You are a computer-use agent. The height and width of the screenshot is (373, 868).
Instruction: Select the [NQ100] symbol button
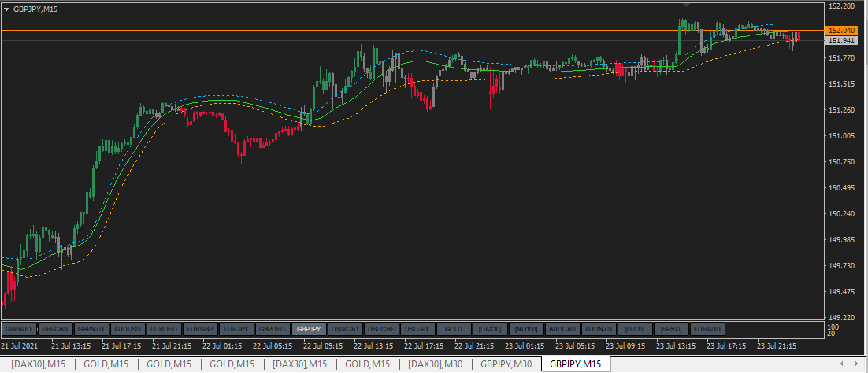coord(526,329)
